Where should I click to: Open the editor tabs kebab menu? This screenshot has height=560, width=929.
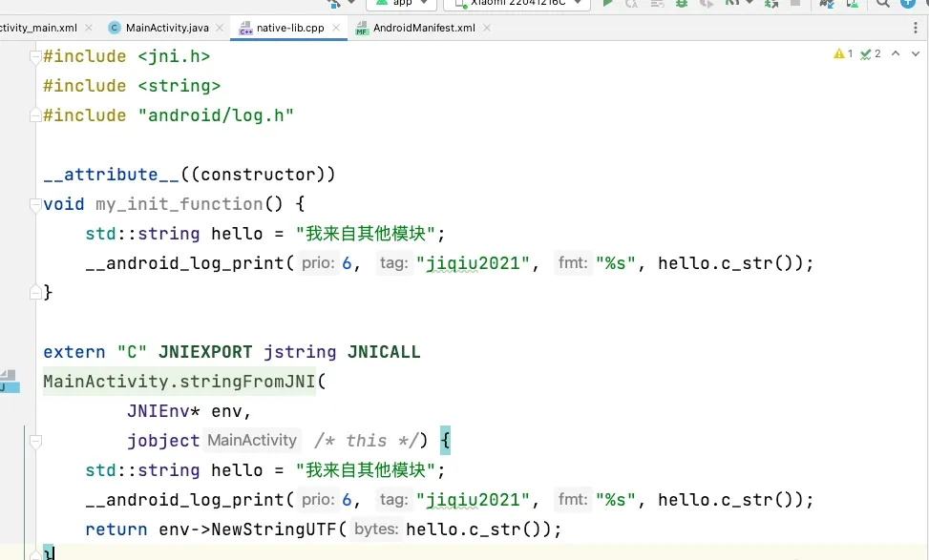click(x=916, y=28)
